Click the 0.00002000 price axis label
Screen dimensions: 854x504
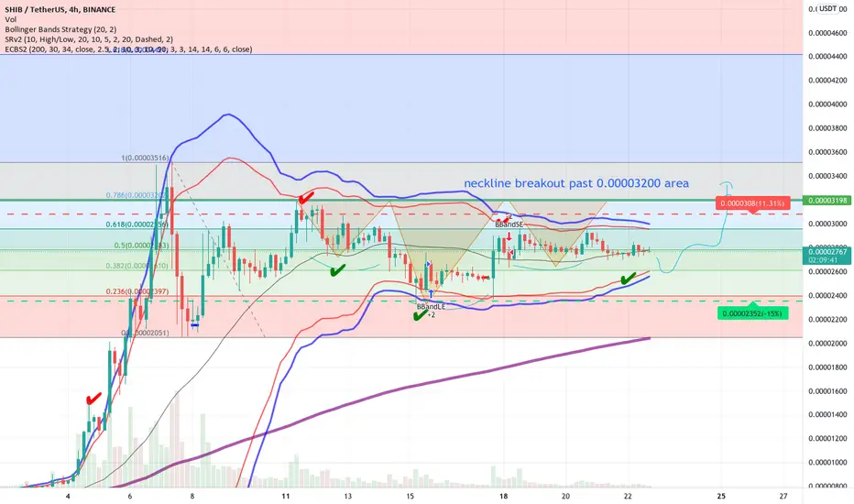[827, 344]
